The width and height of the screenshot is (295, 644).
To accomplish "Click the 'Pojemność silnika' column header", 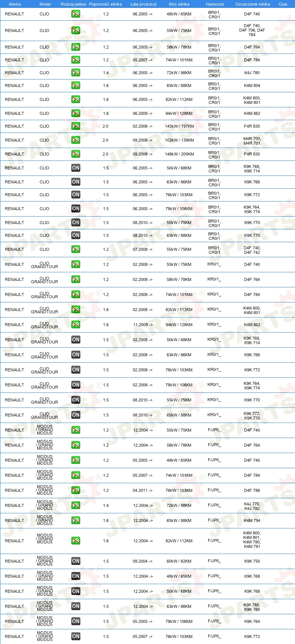I will pos(106,4).
